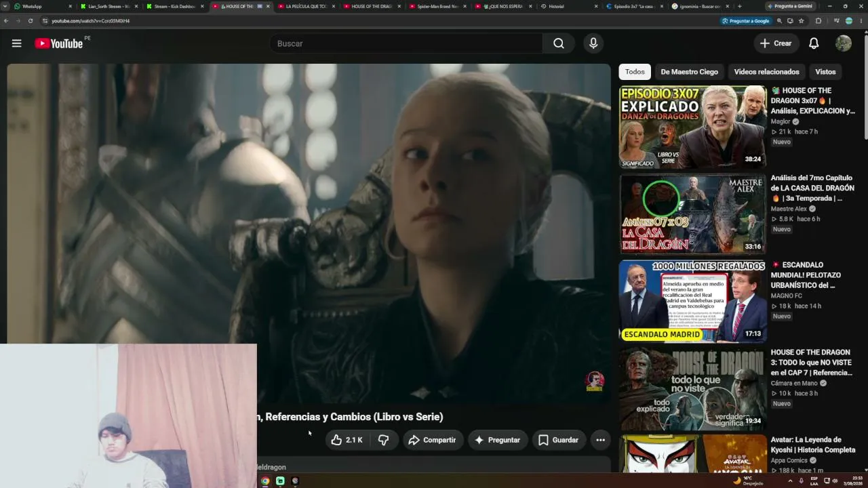Open the Escandalo Madrid video thumbnail
Viewport: 868px width, 488px height.
(x=692, y=302)
